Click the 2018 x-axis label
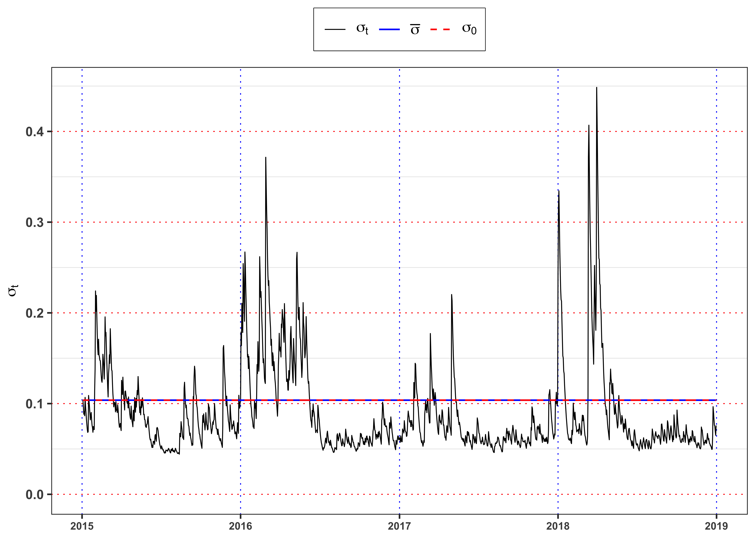756x540 pixels. (x=558, y=526)
